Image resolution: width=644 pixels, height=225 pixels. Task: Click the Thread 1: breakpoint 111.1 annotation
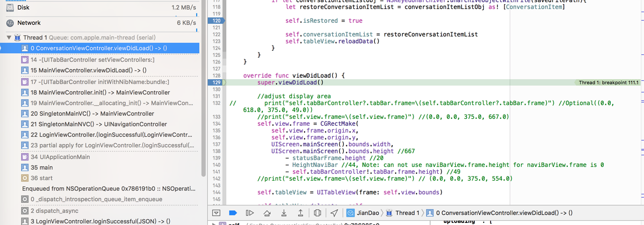tap(609, 82)
